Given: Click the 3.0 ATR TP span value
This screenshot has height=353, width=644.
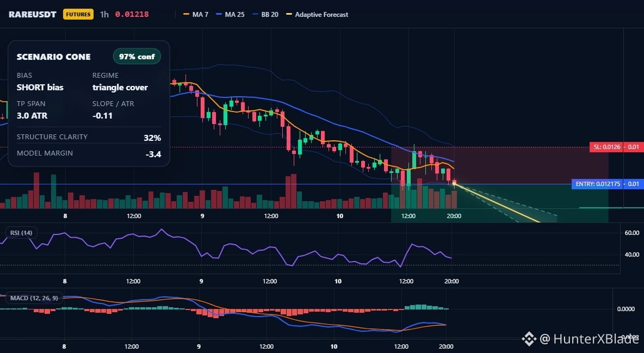Looking at the screenshot, I should pyautogui.click(x=32, y=115).
